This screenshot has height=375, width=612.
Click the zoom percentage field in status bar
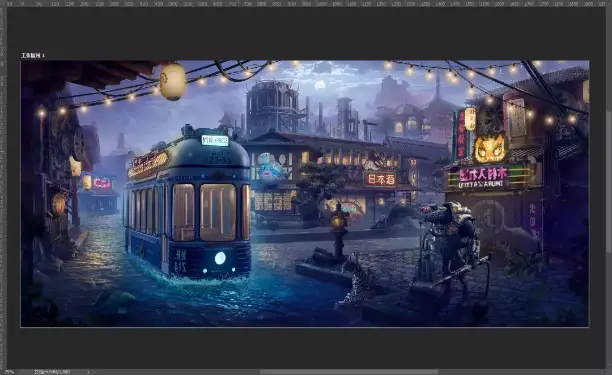tap(9, 372)
